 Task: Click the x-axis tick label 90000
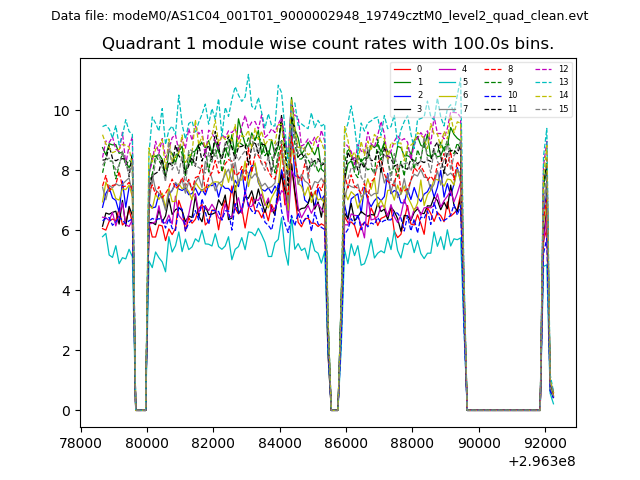pyautogui.click(x=478, y=443)
